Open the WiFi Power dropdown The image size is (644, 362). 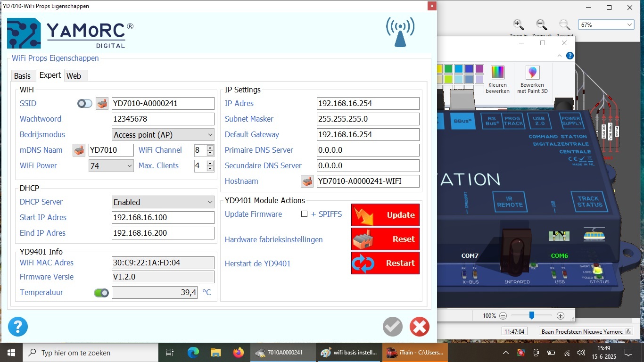[111, 166]
